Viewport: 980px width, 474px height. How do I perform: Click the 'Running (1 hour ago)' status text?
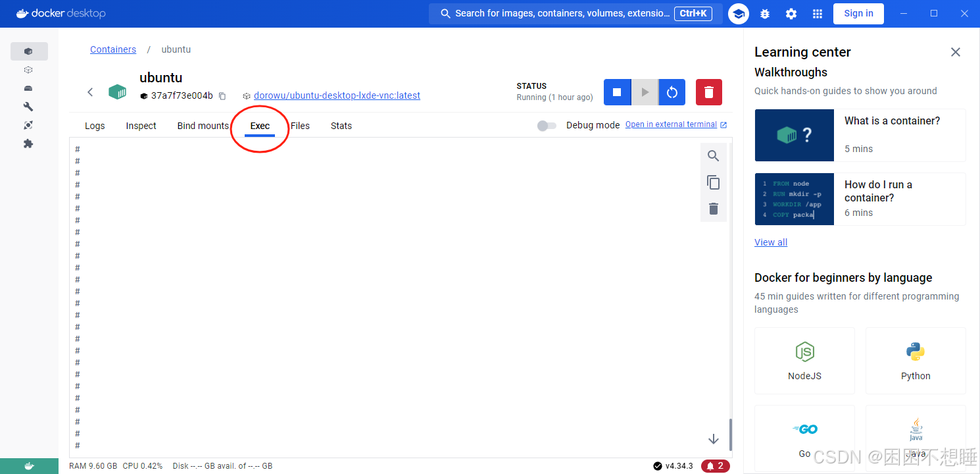point(554,97)
